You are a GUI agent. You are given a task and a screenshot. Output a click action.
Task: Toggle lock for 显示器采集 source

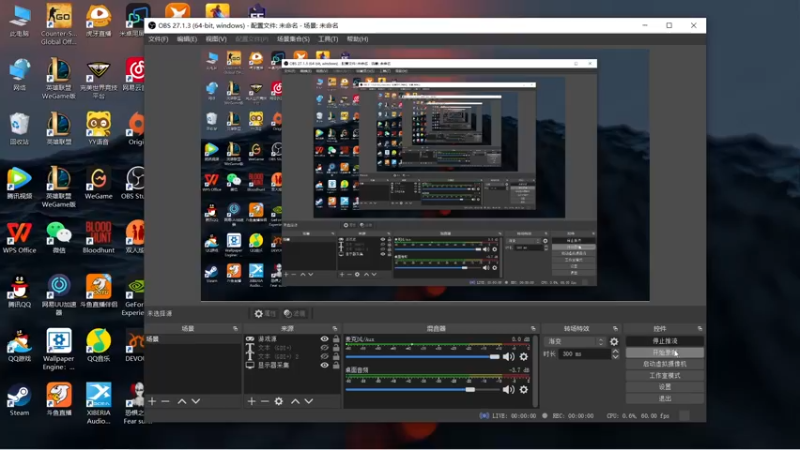click(336, 365)
